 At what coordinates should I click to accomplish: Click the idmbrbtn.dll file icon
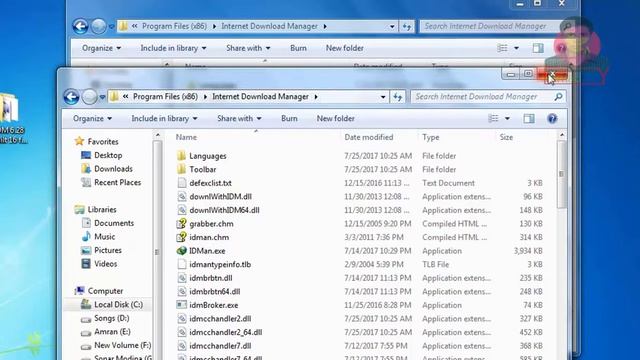182,278
